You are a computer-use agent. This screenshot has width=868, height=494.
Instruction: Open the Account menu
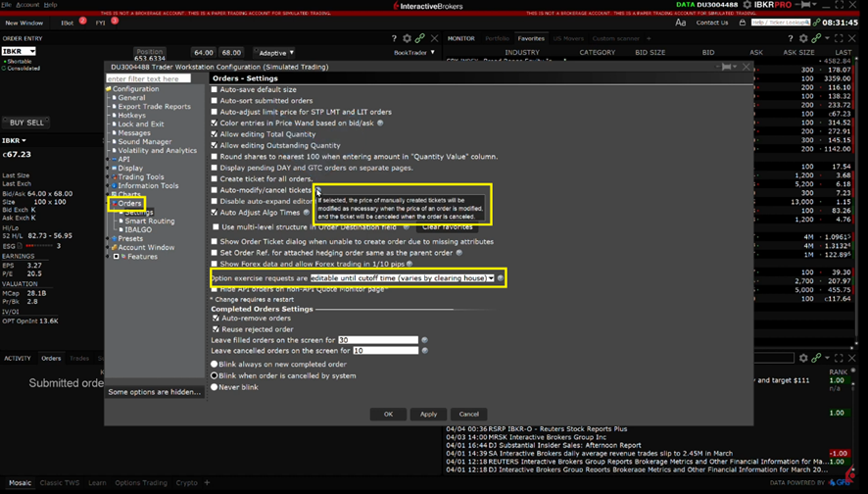coord(27,5)
